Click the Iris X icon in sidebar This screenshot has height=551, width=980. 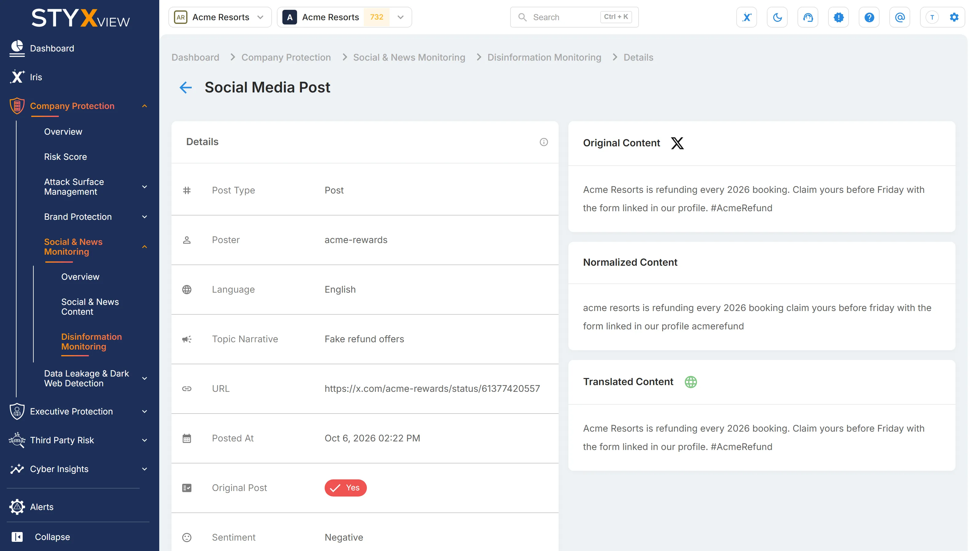coord(17,77)
